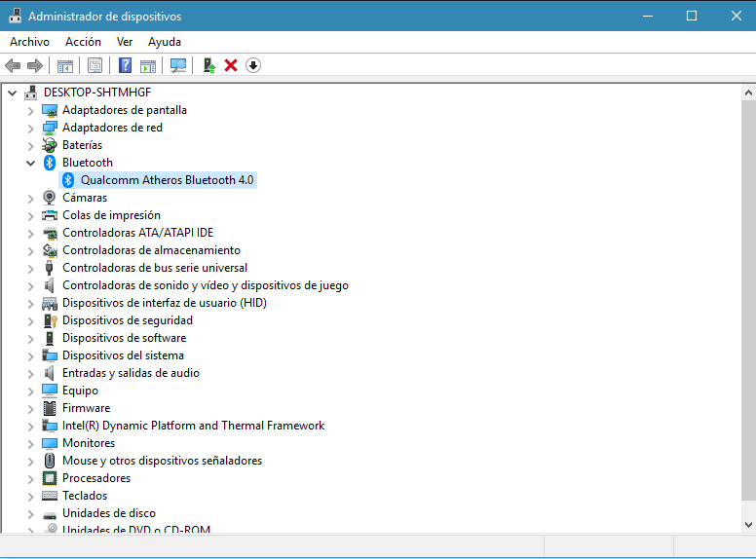The height and width of the screenshot is (559, 756).
Task: Expand Controladoras ATA/ATAPI IDE
Action: (31, 233)
